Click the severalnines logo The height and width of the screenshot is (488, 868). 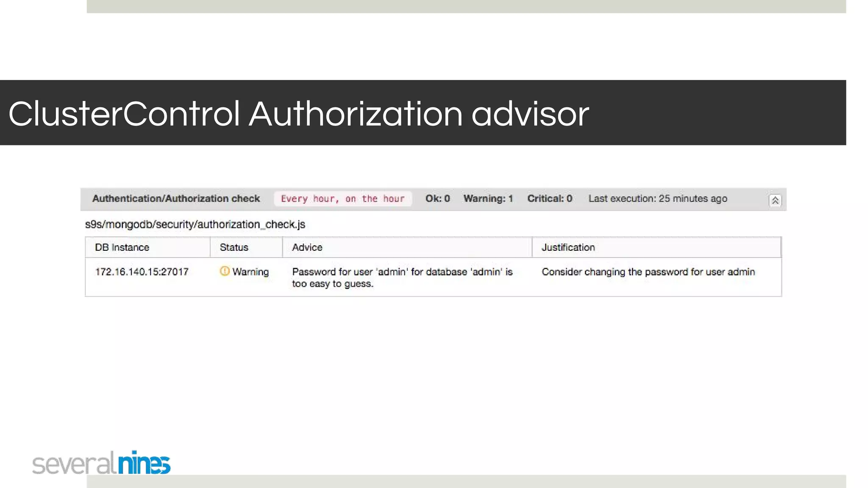pos(101,463)
